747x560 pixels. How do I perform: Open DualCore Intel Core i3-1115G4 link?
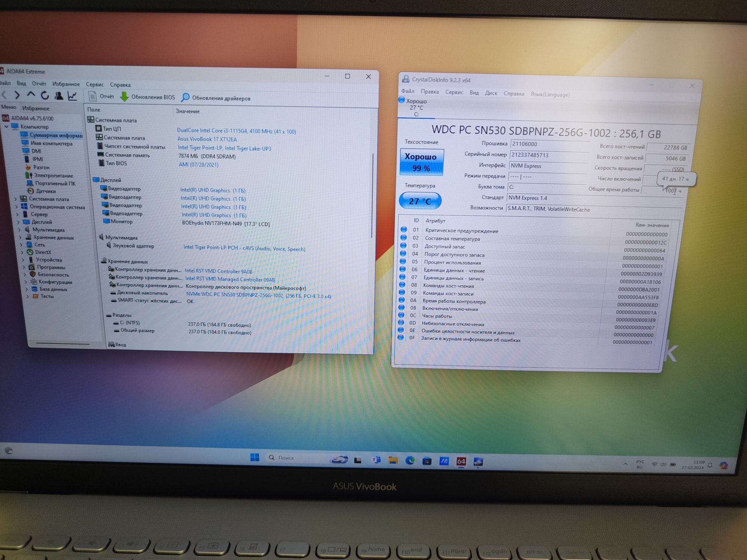click(236, 131)
